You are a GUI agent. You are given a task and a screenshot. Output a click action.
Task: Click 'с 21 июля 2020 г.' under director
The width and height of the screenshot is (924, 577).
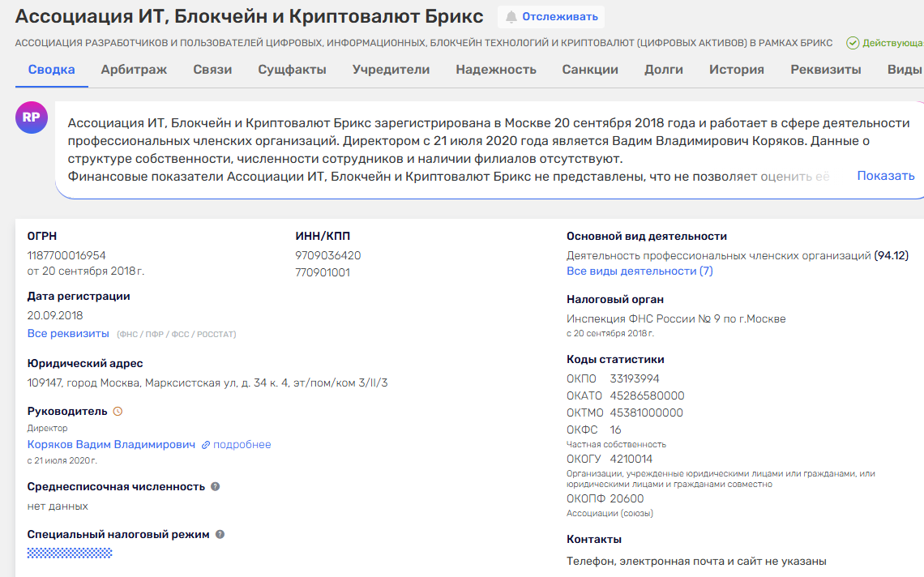click(62, 461)
